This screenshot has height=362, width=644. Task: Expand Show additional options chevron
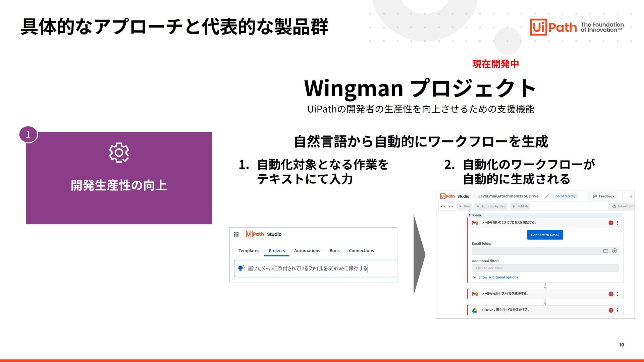pyautogui.click(x=475, y=277)
